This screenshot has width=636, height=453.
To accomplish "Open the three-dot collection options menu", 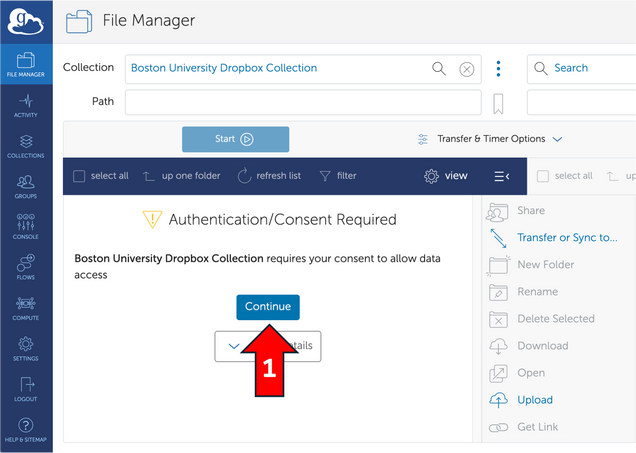I will pos(498,69).
